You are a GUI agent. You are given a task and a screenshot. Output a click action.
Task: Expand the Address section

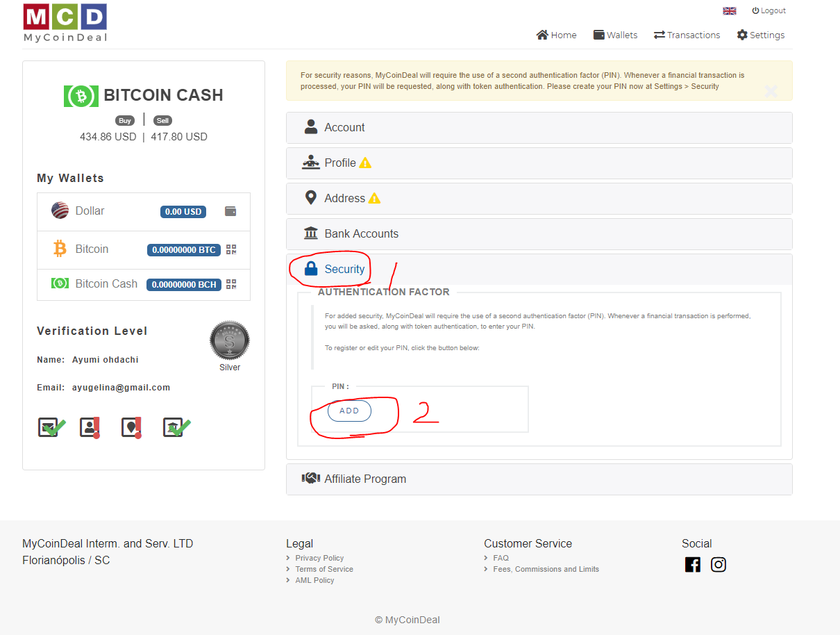pos(539,199)
